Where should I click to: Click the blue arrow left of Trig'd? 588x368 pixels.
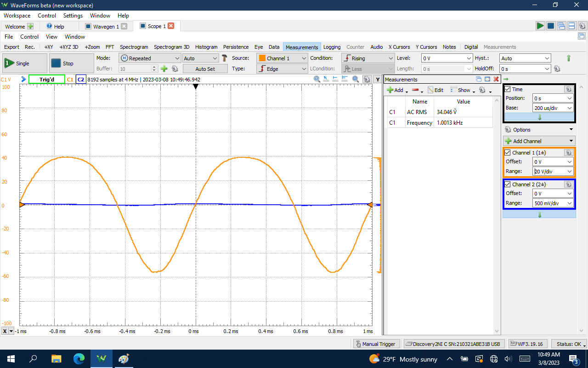tap(24, 79)
